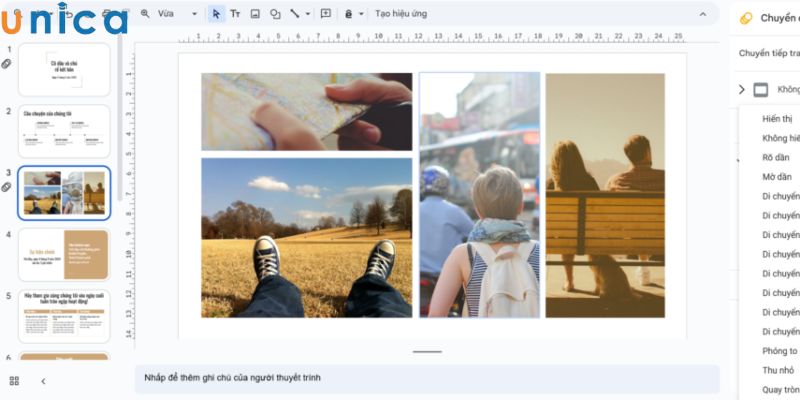This screenshot has width=800, height=400.
Task: Select the map-in-hands photo on slide
Action: point(307,112)
